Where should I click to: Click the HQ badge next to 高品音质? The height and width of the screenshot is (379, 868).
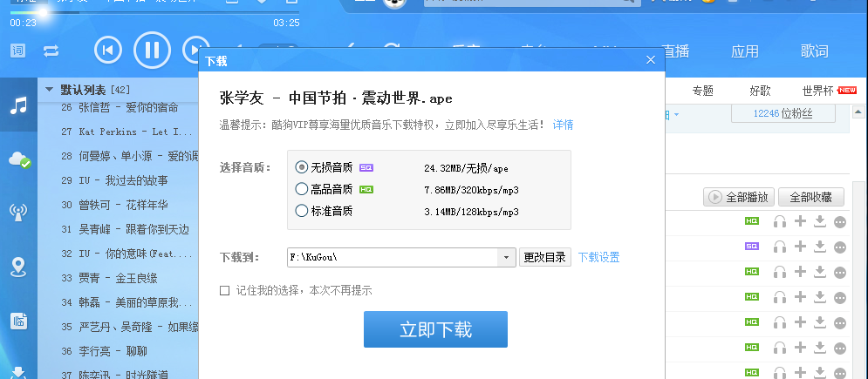366,190
